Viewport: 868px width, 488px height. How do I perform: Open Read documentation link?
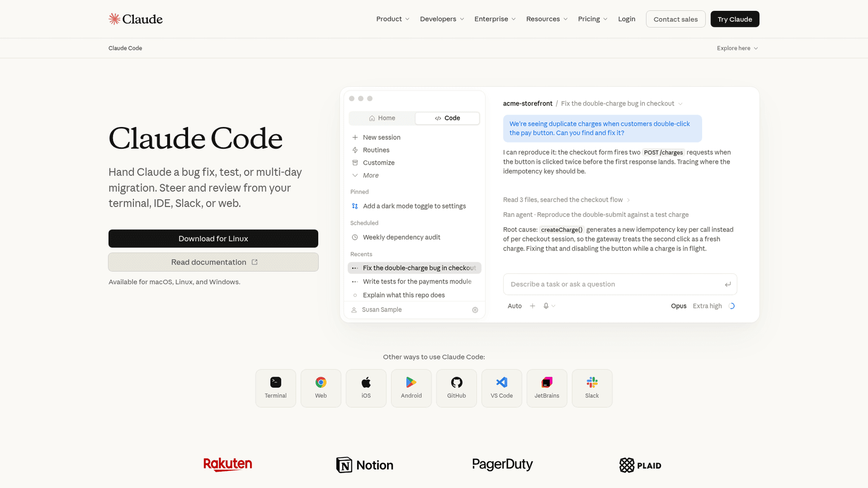click(213, 262)
